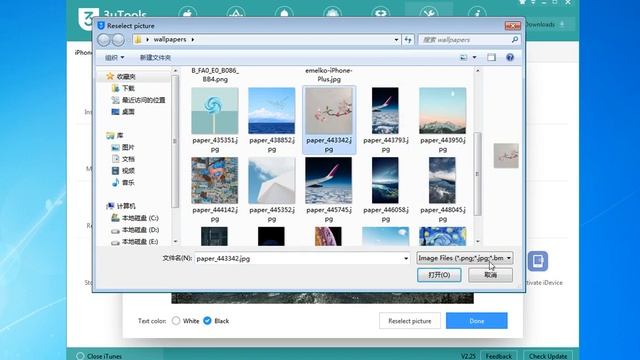Select paper_443950.jpg mountain thumbnail
The image size is (640, 360).
[442, 111]
